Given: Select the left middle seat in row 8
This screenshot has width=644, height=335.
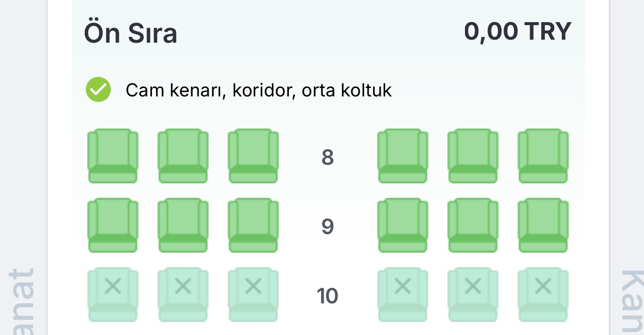Looking at the screenshot, I should click(x=183, y=156).
